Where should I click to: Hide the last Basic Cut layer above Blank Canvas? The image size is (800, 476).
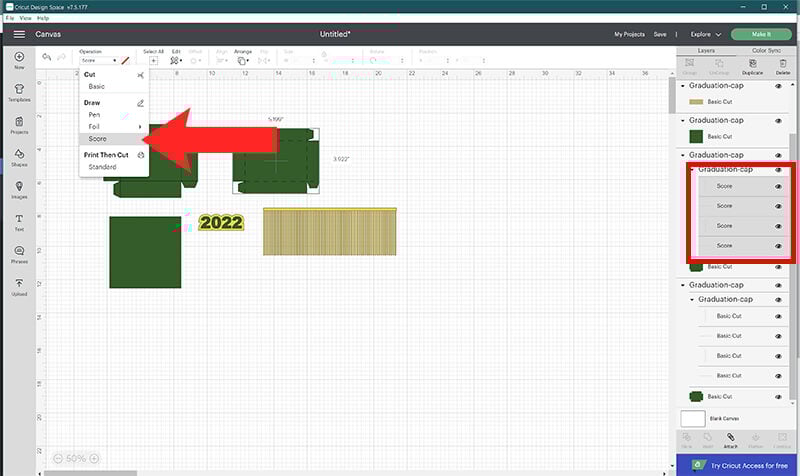click(x=779, y=397)
